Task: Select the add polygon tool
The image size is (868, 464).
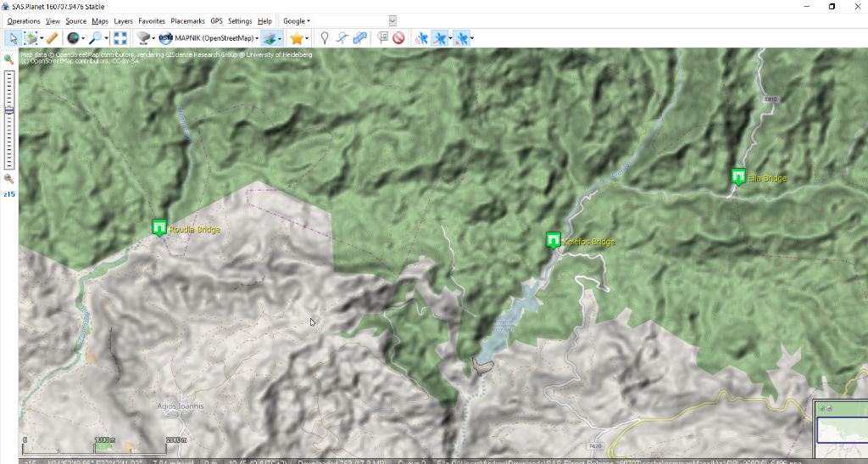Action: (x=359, y=38)
